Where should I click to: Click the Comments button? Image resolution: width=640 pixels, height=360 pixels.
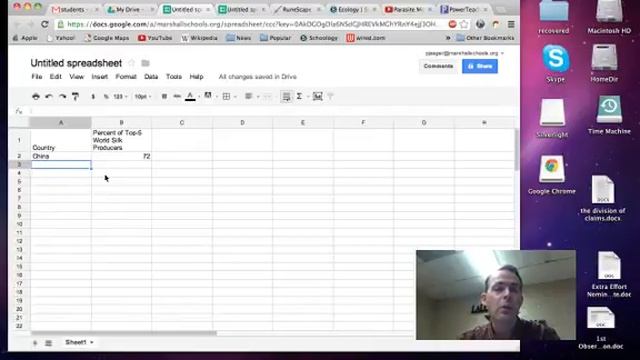point(438,66)
